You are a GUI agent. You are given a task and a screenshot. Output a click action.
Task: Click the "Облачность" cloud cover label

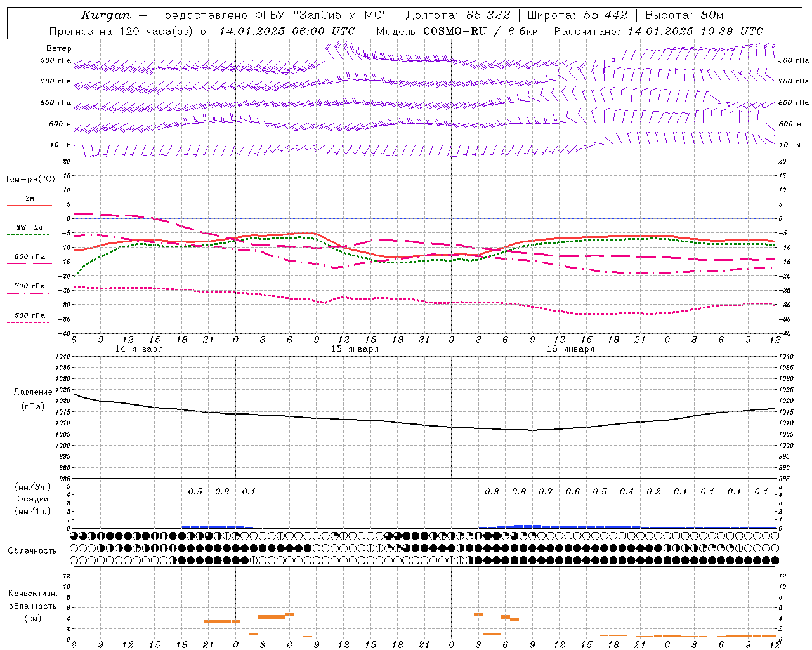click(x=32, y=550)
